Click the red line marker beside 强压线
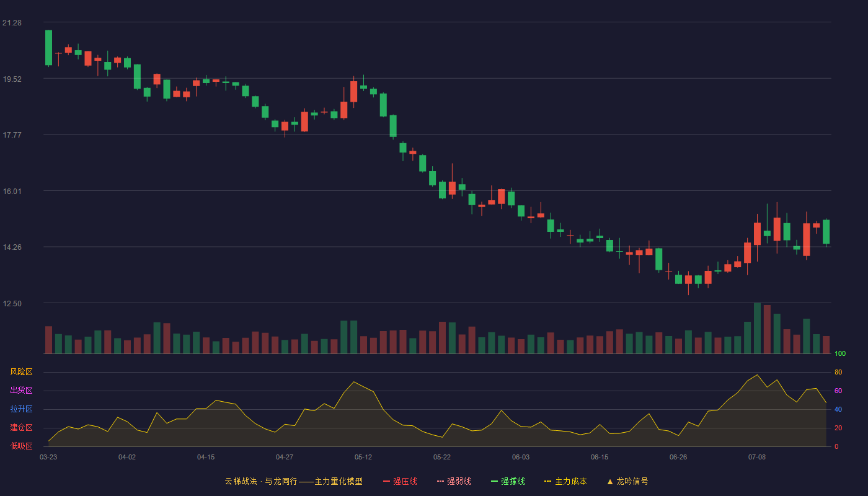Viewport: 868px width, 496px height. [386, 481]
